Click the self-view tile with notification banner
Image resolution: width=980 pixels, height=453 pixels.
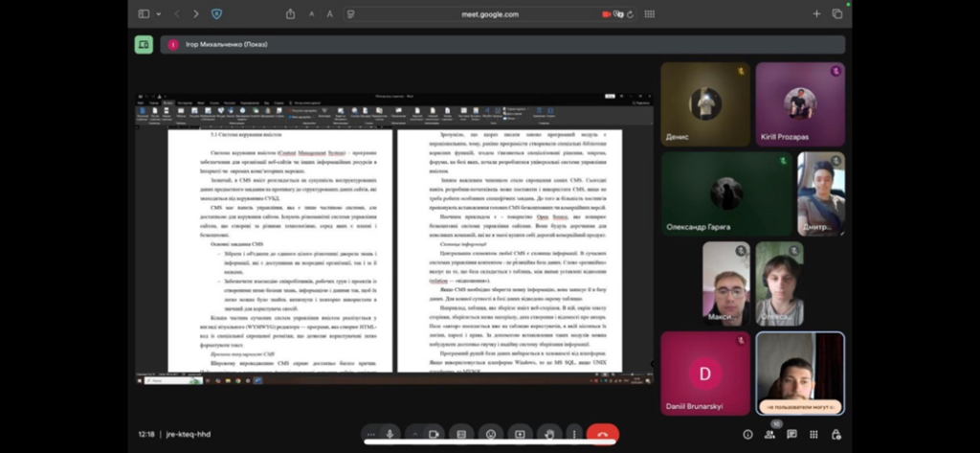point(800,374)
